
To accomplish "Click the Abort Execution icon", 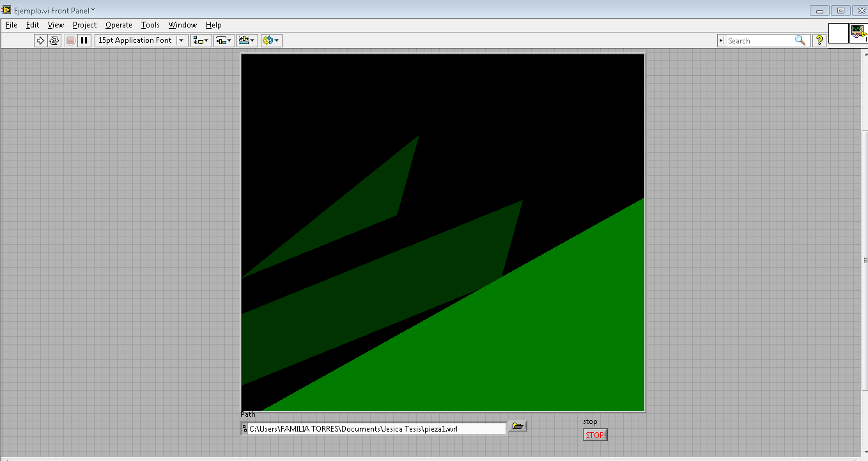I will tap(70, 40).
